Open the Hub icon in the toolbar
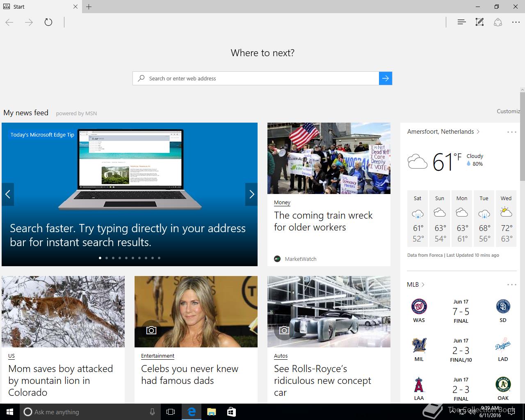 tap(461, 22)
